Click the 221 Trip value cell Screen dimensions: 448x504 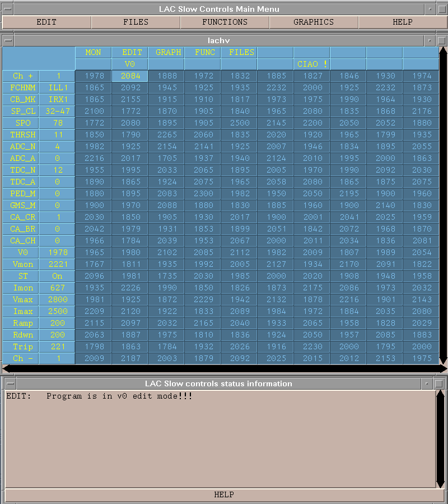point(57,346)
